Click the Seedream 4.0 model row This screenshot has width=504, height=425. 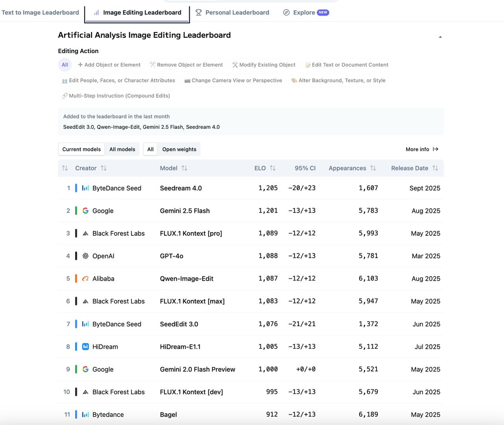[x=181, y=188]
